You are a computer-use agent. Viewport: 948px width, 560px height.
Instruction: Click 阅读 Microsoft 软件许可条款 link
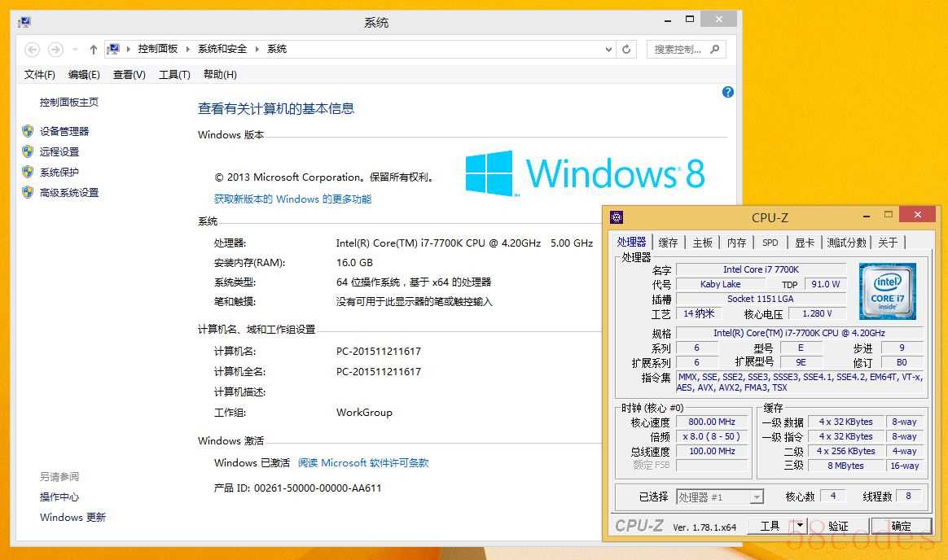pyautogui.click(x=363, y=463)
